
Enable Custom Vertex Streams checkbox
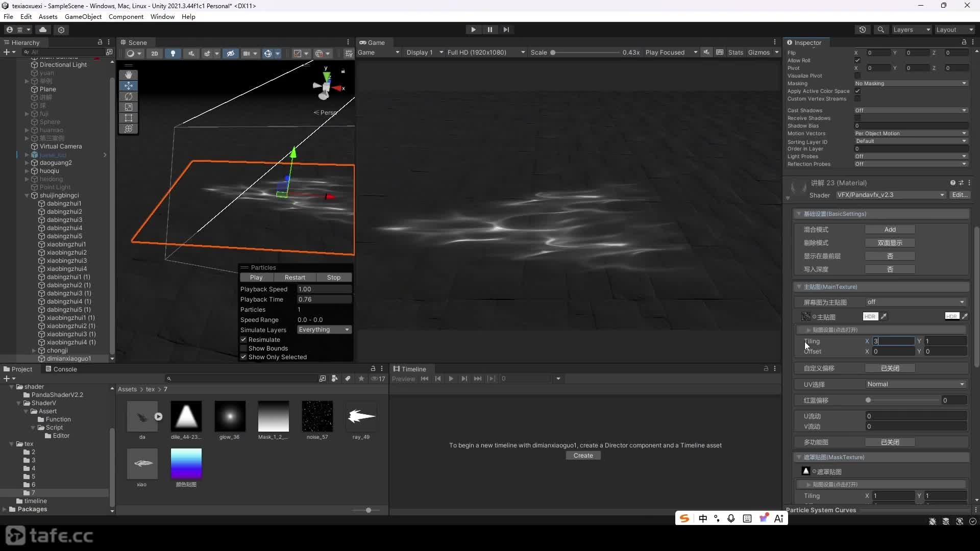click(857, 98)
